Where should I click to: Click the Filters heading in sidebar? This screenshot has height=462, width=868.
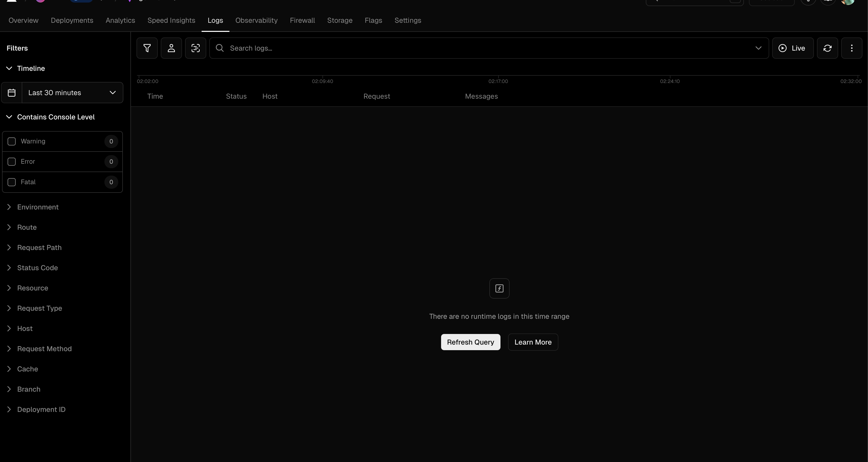coord(17,48)
